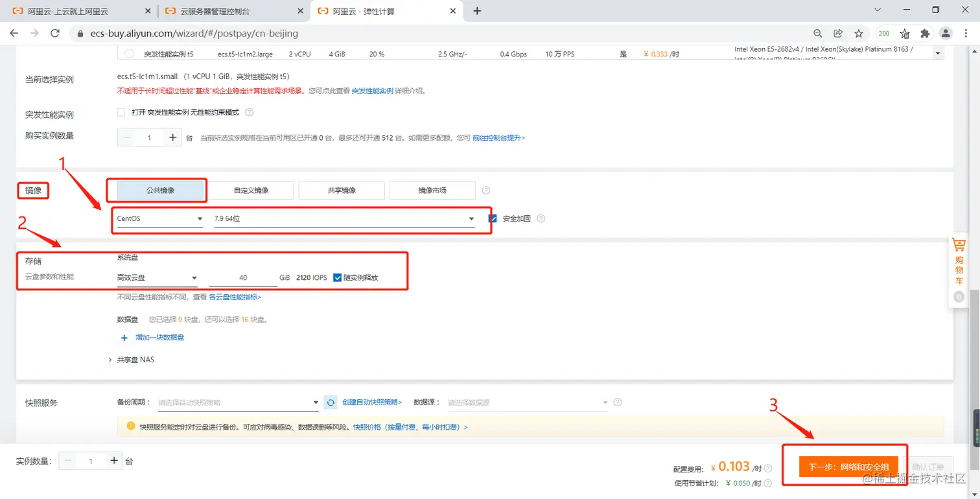Click the lock icon in address bar

[x=81, y=33]
